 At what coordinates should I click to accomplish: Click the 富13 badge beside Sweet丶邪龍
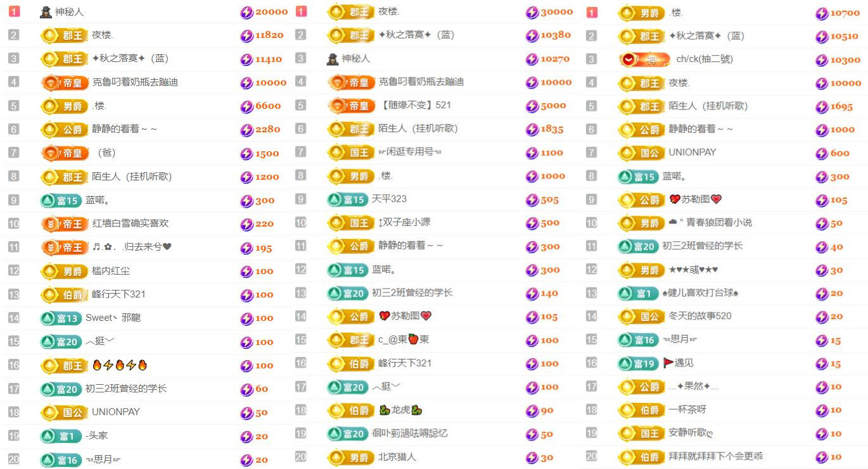coord(61,318)
